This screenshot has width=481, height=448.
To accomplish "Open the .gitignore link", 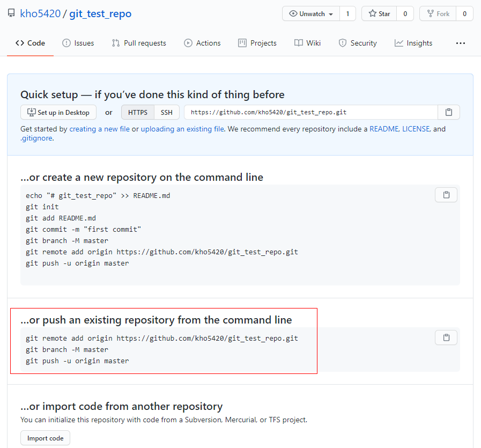I will [36, 138].
